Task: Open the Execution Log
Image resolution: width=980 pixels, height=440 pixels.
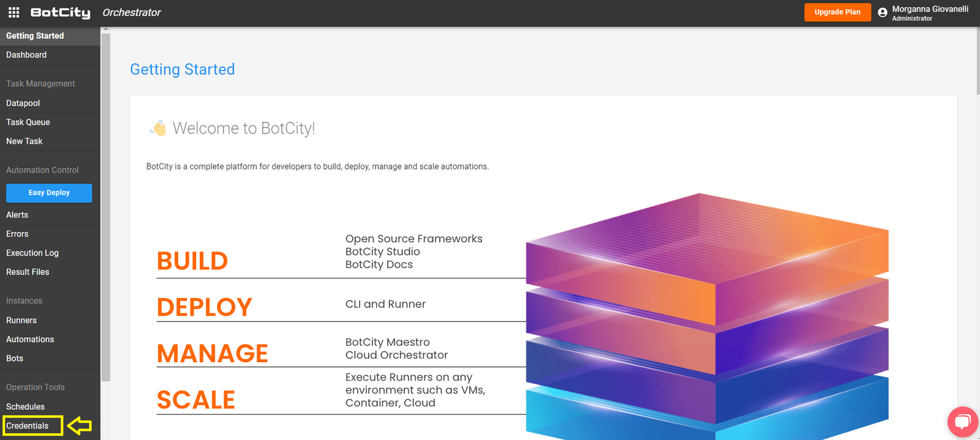Action: pyautogui.click(x=50, y=253)
